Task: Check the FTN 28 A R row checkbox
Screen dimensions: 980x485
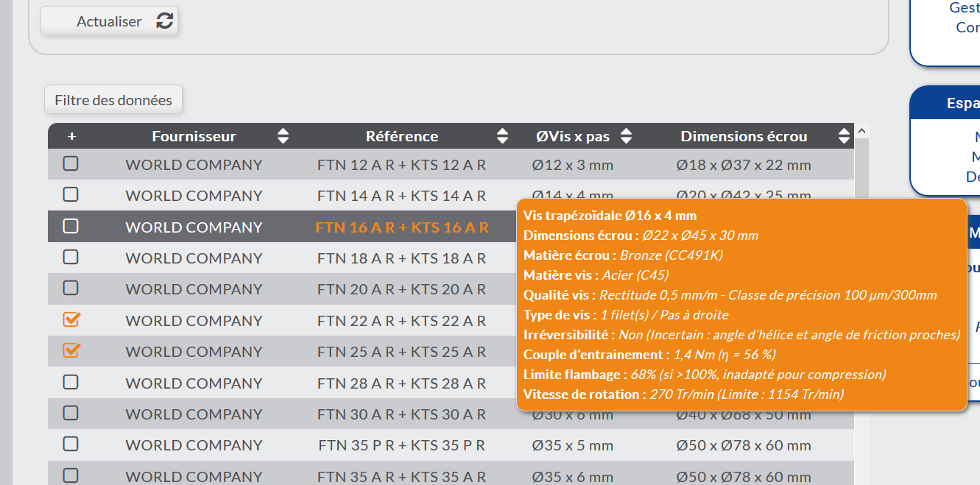Action: coord(71,382)
